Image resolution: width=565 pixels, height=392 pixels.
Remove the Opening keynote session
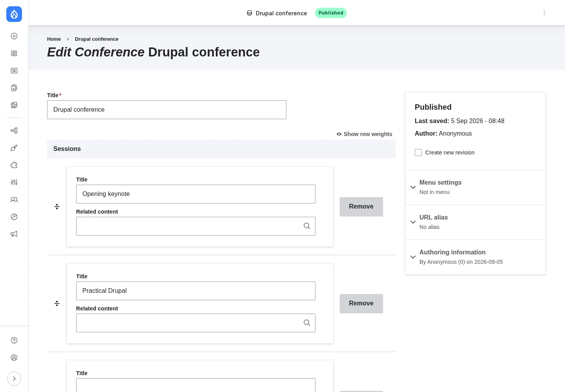click(x=361, y=207)
